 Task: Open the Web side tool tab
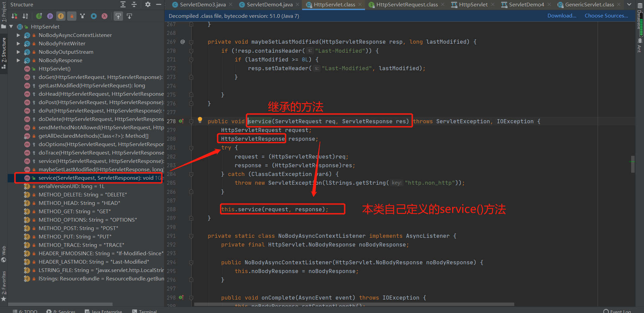click(x=4, y=254)
